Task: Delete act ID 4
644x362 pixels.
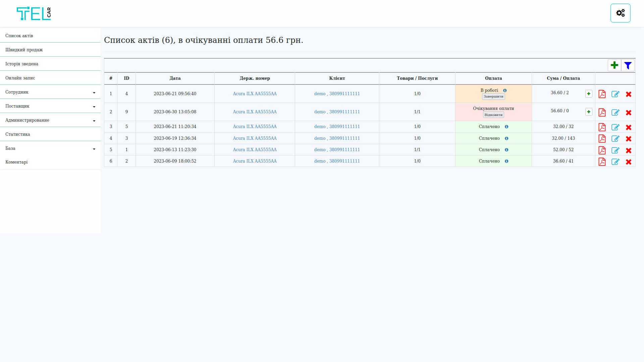Action: tap(629, 95)
